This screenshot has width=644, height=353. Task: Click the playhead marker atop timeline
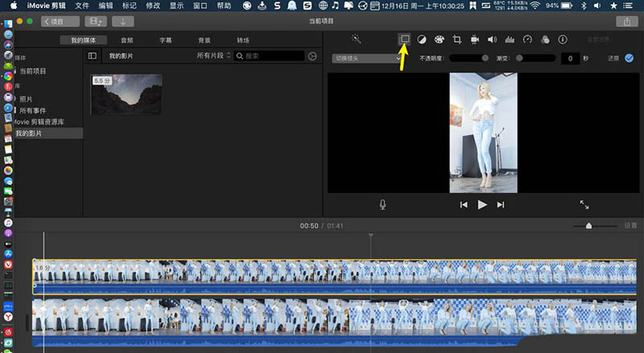(371, 236)
